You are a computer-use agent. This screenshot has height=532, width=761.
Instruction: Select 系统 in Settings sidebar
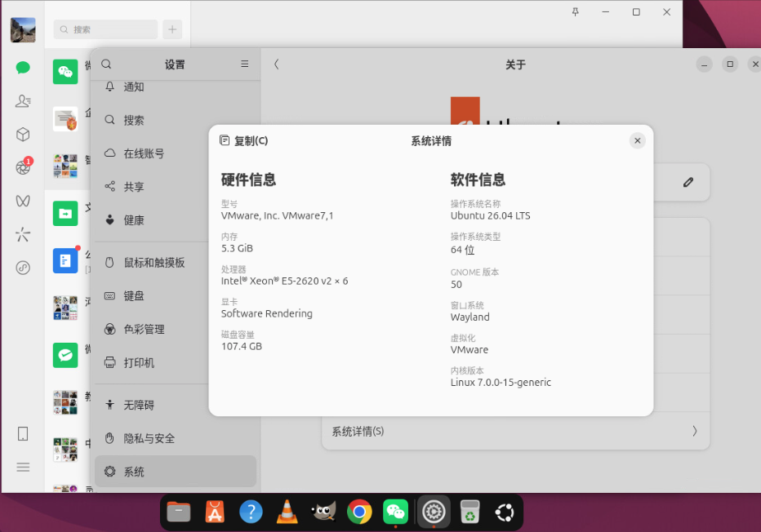(x=176, y=472)
